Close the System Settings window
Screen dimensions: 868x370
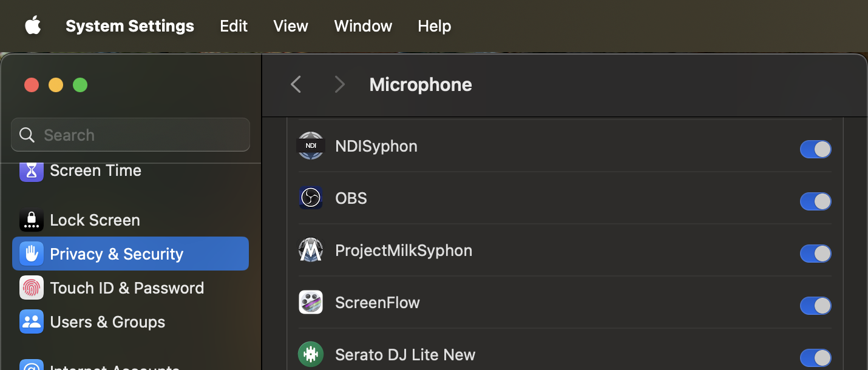pos(32,85)
